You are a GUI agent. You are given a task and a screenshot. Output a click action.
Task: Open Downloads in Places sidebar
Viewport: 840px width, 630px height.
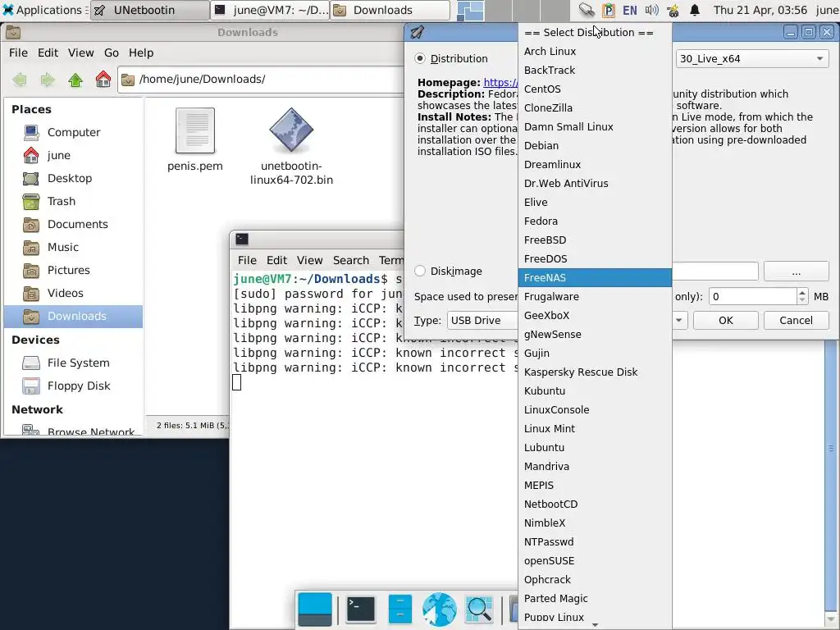[x=73, y=317]
